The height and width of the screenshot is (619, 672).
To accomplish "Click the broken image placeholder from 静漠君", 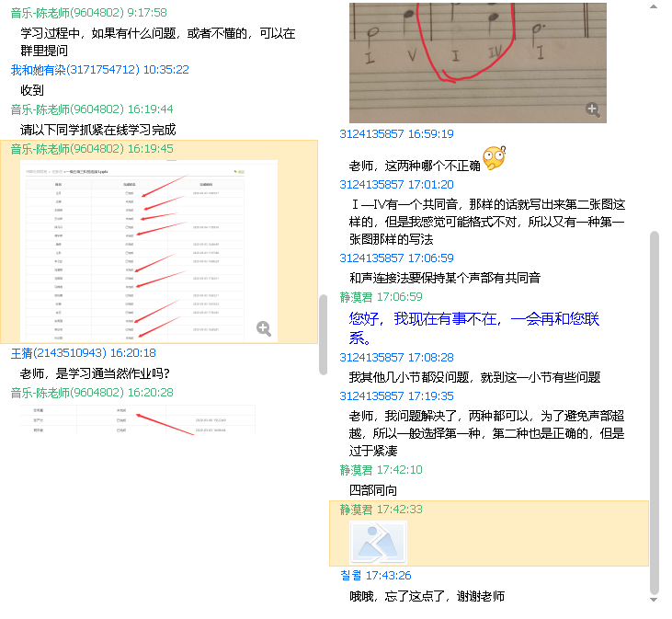I will [378, 542].
